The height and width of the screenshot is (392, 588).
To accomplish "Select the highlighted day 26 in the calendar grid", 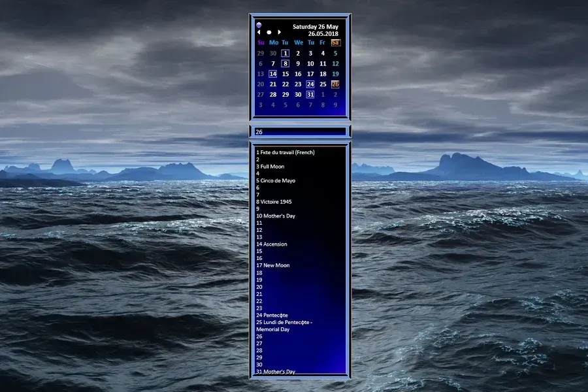I will pyautogui.click(x=335, y=84).
